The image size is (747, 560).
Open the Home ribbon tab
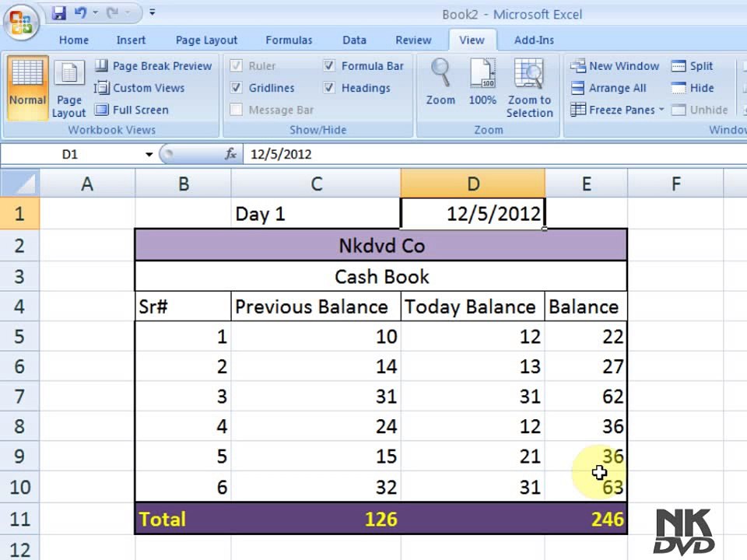point(74,40)
